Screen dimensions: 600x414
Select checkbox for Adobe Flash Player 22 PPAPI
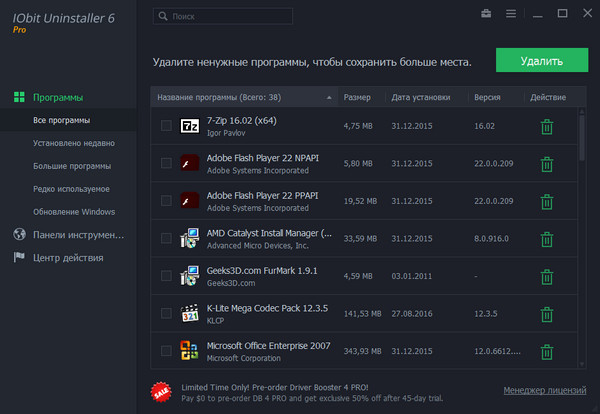point(166,201)
